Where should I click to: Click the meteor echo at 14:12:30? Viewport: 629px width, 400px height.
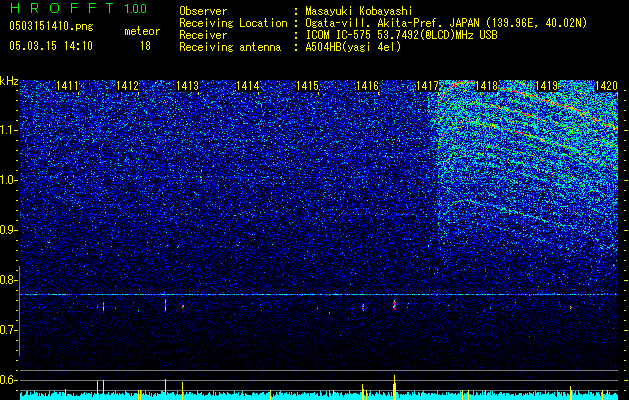[165, 305]
